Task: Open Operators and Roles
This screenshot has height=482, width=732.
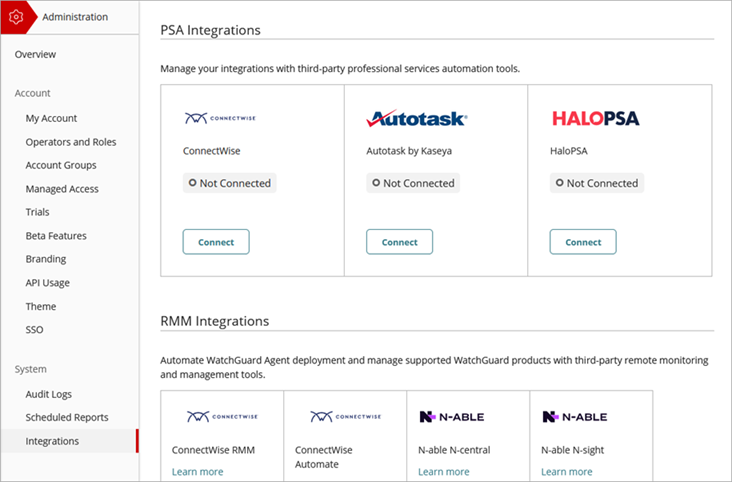Action: point(71,142)
